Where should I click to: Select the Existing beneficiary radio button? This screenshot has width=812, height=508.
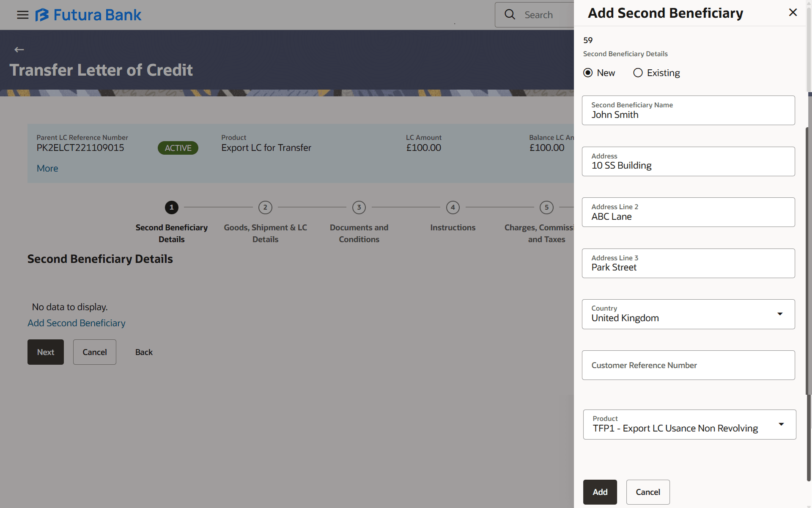click(638, 73)
